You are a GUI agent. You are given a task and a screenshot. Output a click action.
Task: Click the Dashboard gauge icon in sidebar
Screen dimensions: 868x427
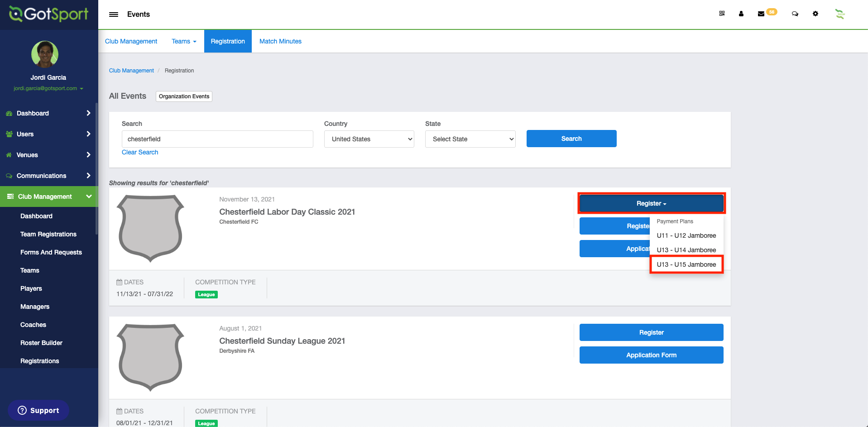click(9, 114)
